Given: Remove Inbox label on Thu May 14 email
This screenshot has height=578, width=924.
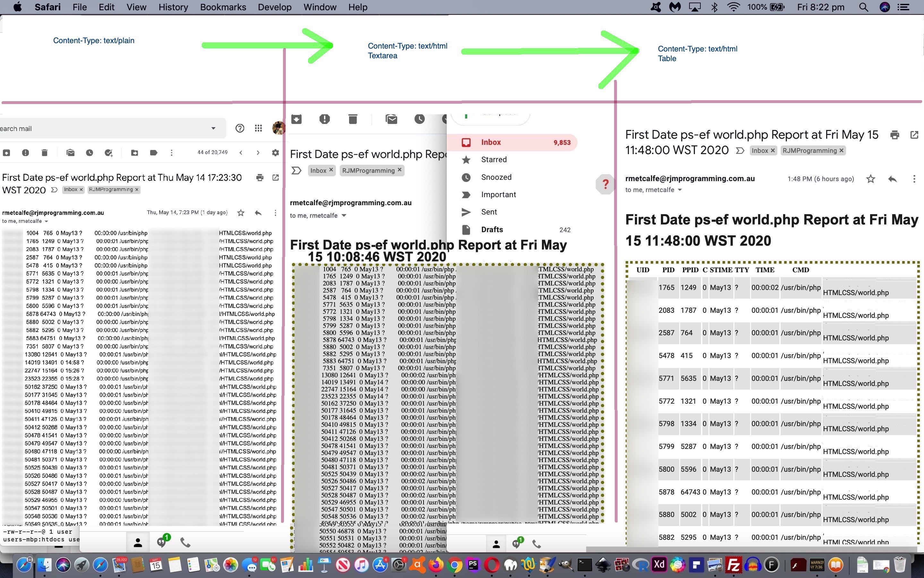Looking at the screenshot, I should [81, 189].
